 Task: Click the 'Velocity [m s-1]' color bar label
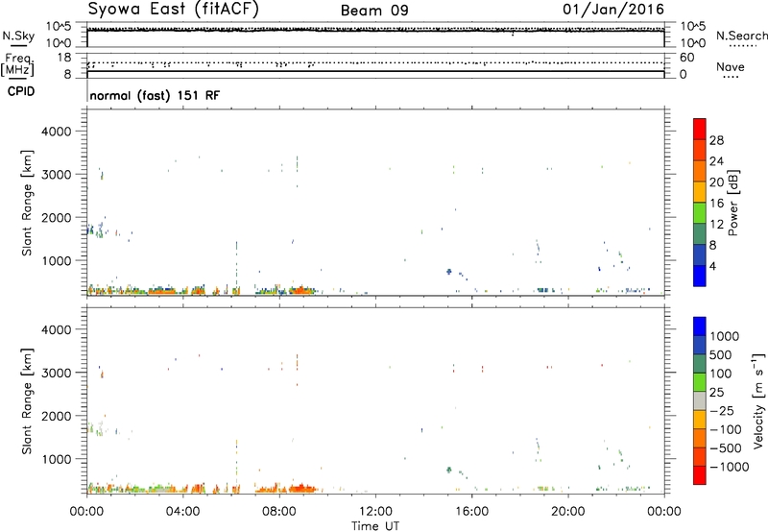point(758,400)
